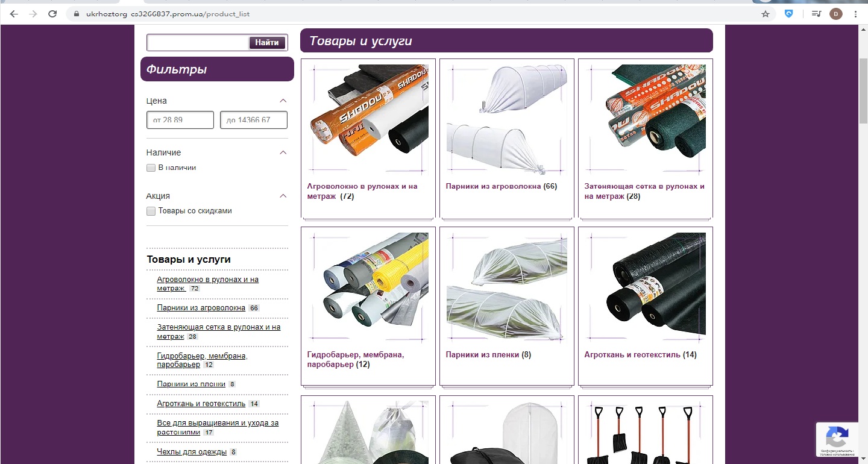Collapse the "Акция" filter section

283,196
